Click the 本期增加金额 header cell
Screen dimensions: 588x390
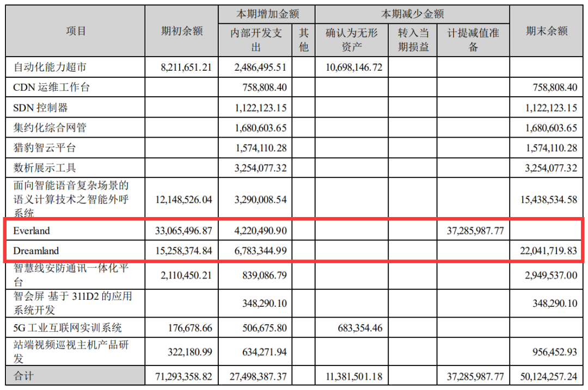pyautogui.click(x=267, y=14)
